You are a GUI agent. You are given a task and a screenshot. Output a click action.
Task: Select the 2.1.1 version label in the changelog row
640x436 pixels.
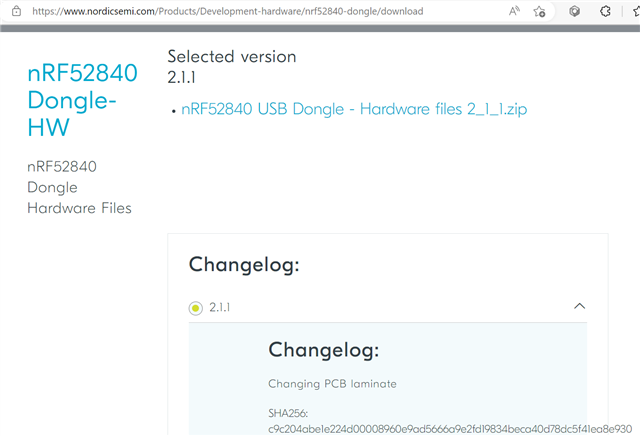(220, 307)
